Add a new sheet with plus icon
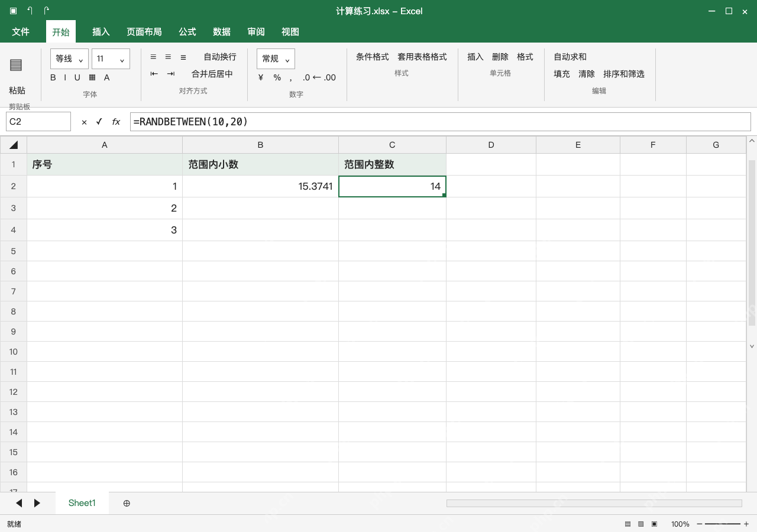This screenshot has width=757, height=532. pyautogui.click(x=127, y=503)
